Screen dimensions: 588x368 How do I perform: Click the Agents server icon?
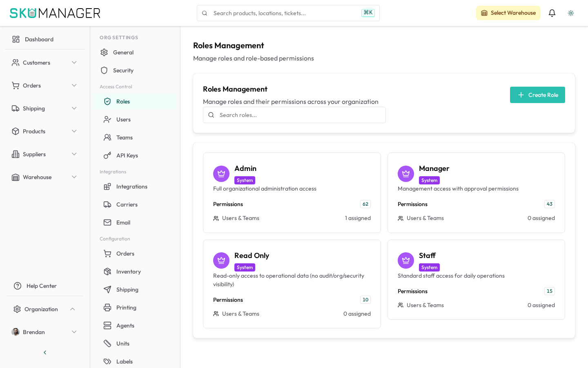pos(107,325)
